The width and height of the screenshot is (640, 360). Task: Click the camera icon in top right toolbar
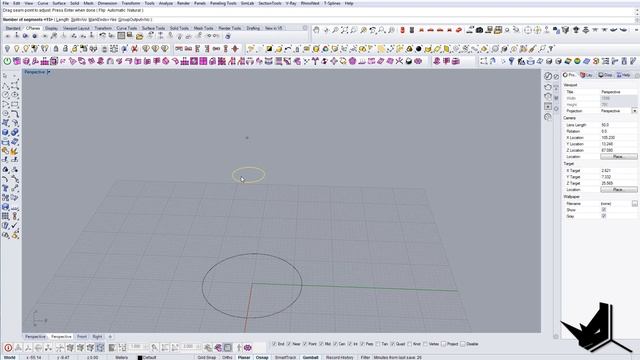point(480,30)
